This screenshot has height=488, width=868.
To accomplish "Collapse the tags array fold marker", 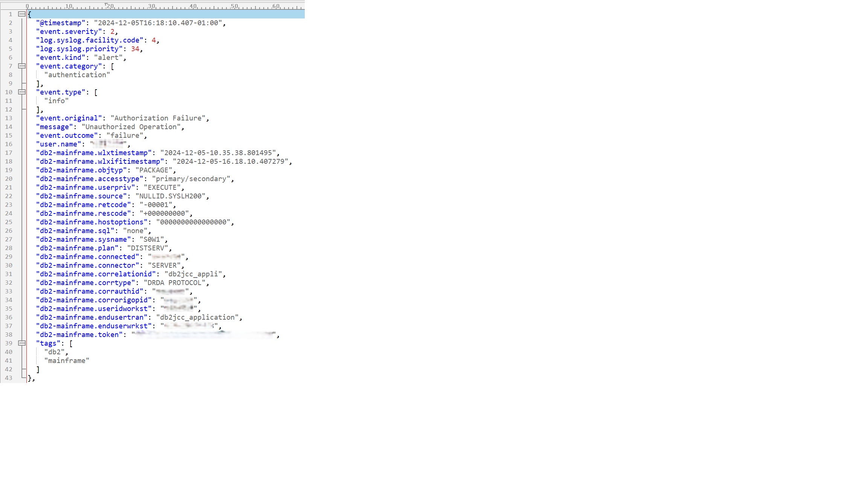I will coord(22,343).
